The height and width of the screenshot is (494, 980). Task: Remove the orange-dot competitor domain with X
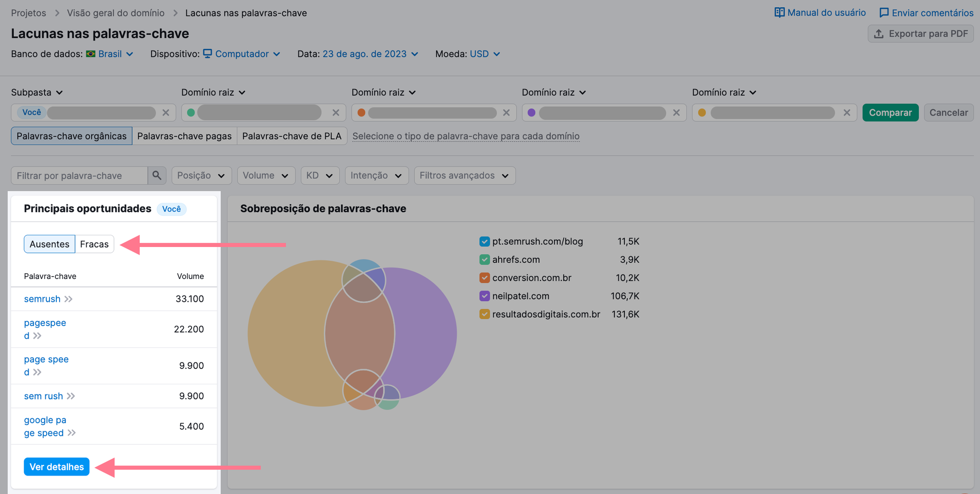[506, 113]
